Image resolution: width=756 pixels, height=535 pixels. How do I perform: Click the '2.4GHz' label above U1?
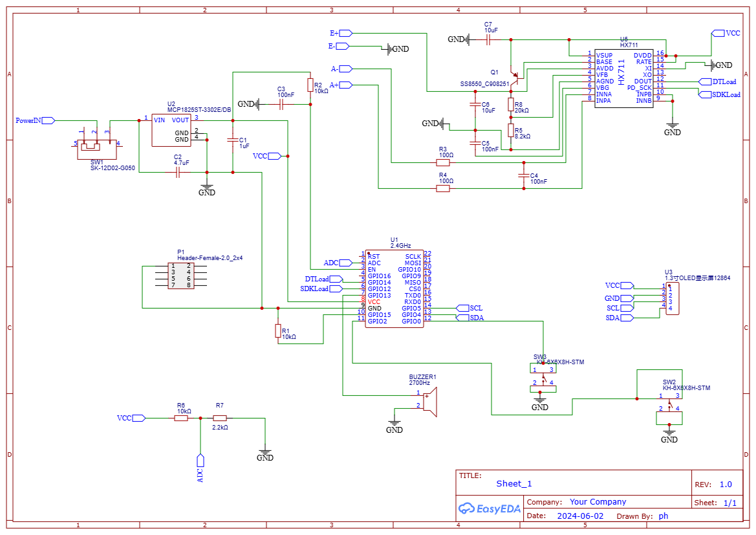401,246
